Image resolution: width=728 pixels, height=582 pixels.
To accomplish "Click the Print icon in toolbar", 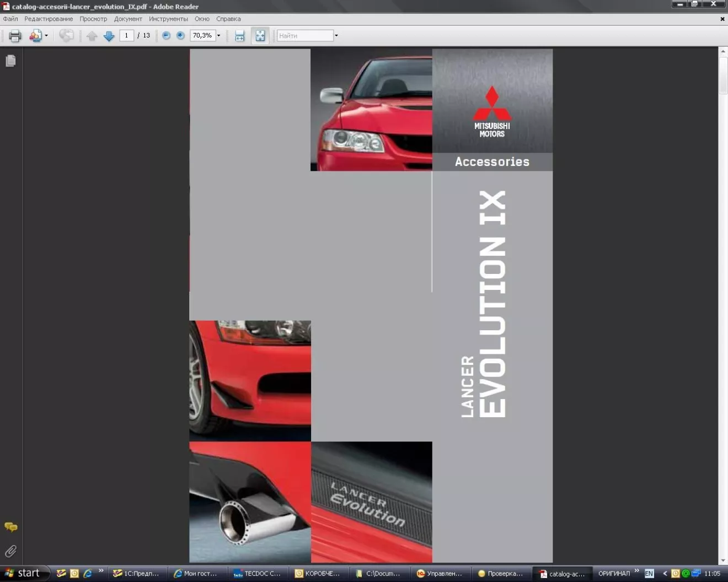I will 15,36.
